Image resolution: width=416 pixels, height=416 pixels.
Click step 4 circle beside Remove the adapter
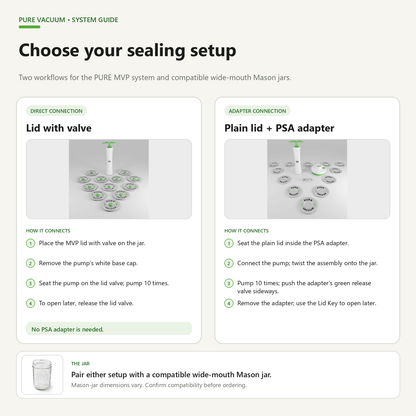pos(229,303)
